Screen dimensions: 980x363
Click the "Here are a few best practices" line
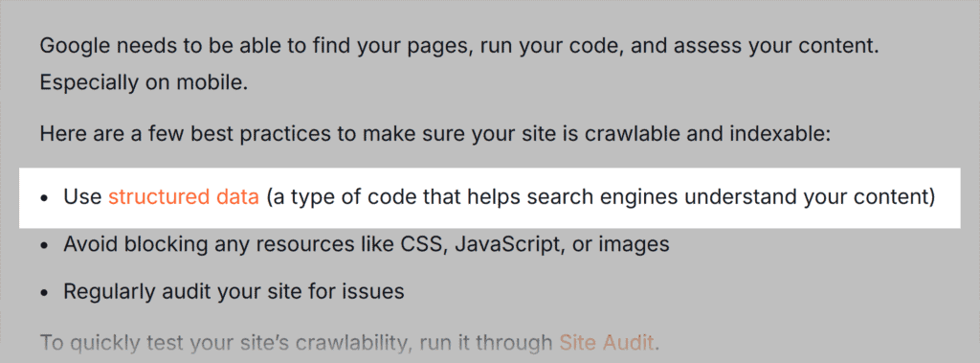pos(434,134)
